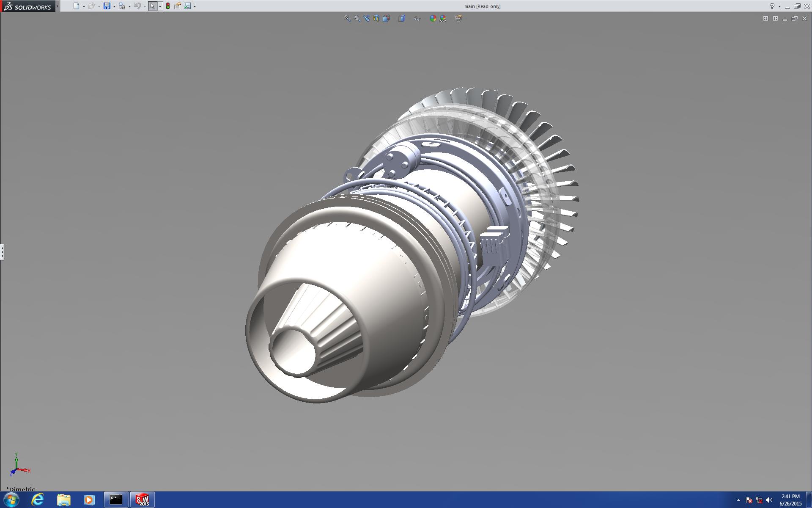The image size is (812, 508).
Task: Click the Rebuild traffic light icon
Action: tap(168, 6)
